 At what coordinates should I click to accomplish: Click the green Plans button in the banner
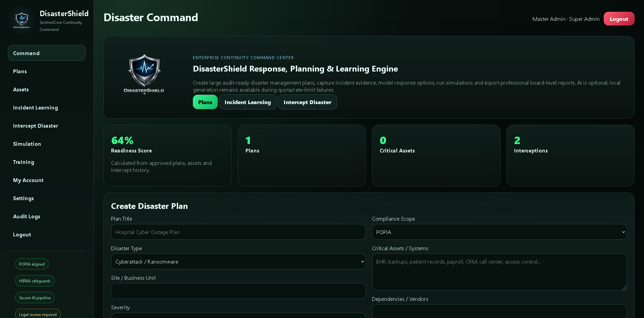tap(205, 102)
